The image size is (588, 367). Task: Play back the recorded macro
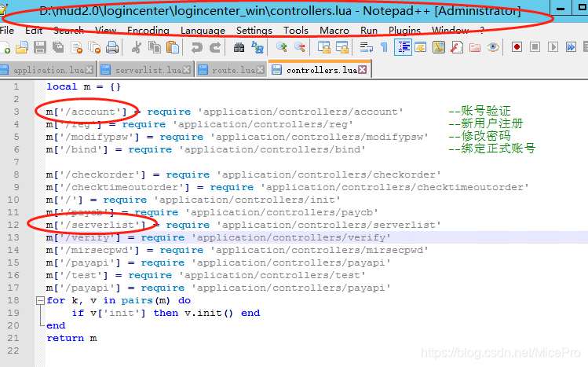(553, 47)
